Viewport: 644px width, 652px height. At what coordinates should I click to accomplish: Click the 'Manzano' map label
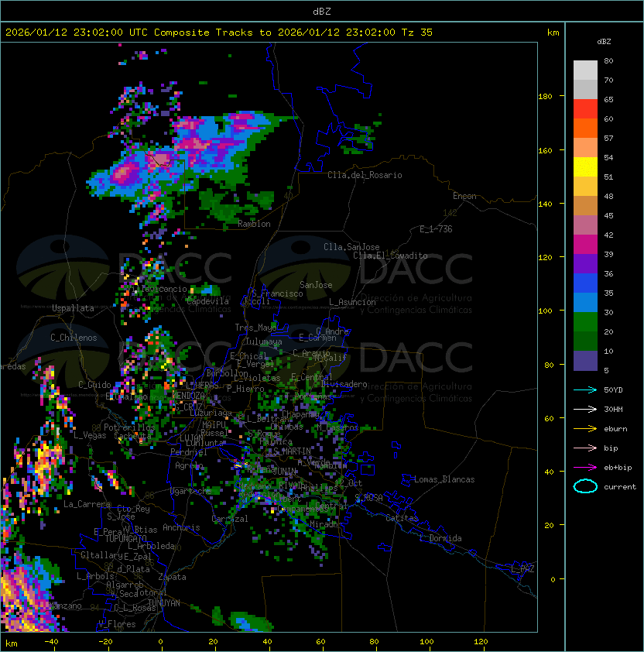click(65, 606)
